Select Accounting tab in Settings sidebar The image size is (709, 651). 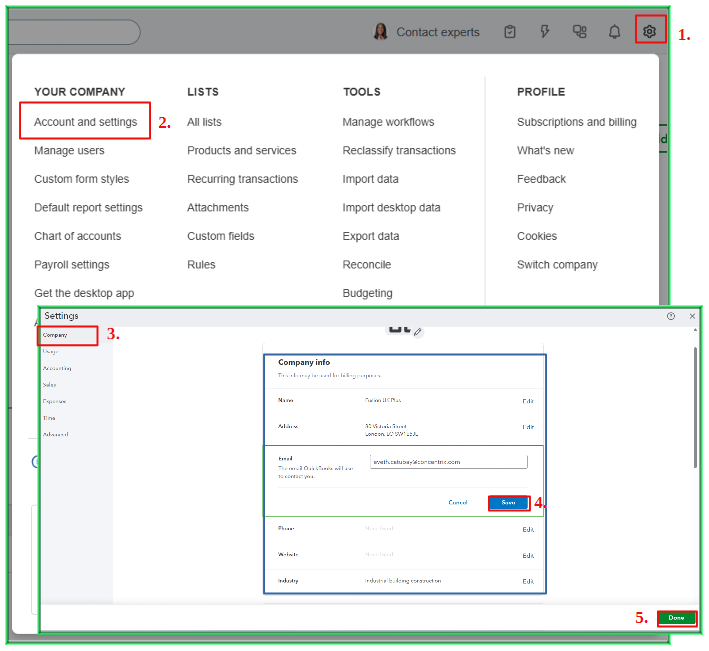pos(57,368)
